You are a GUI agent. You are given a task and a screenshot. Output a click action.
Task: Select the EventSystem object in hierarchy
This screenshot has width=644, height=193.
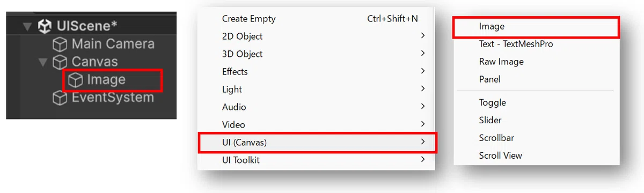103,98
